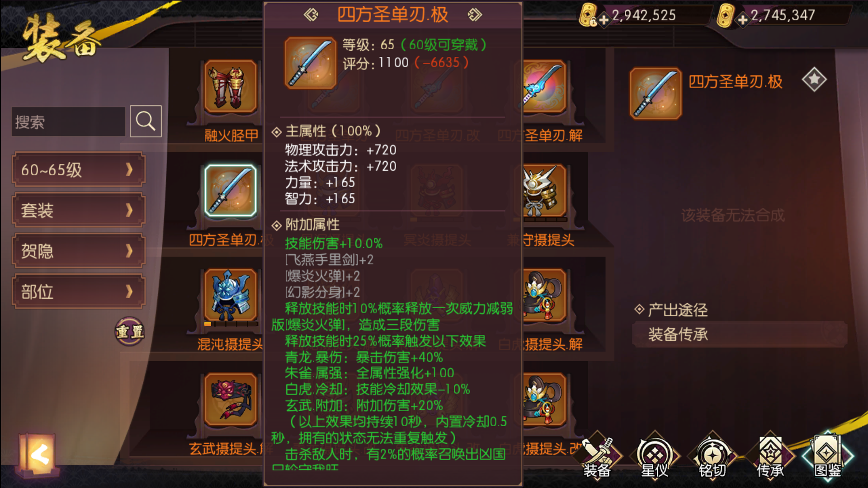Open the 星仪 tab icon
Viewport: 868px width, 488px height.
point(655,455)
